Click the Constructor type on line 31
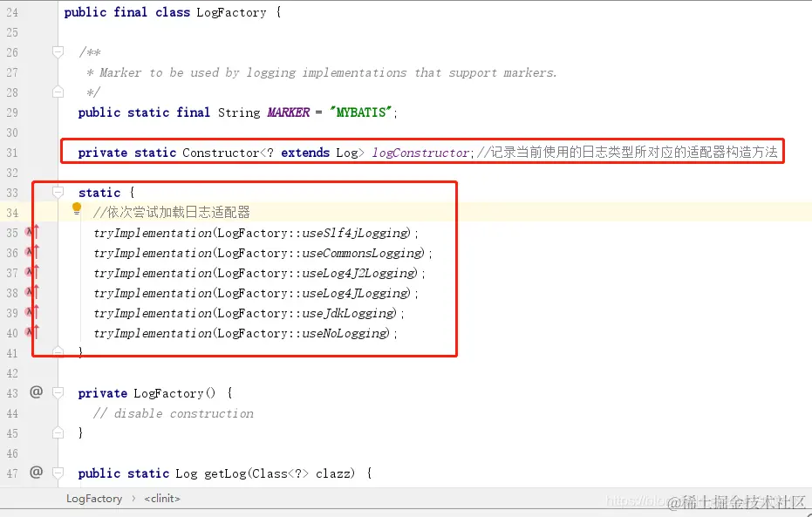The width and height of the screenshot is (812, 517). tap(221, 153)
